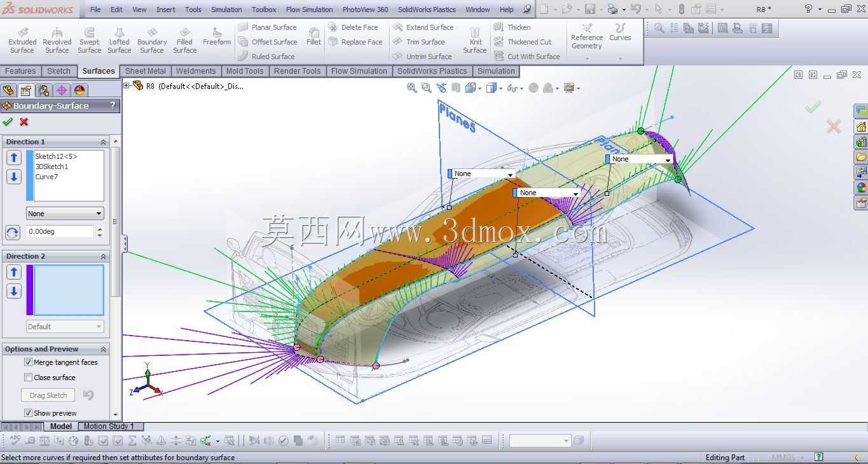Click the Boundary-Surface help question mark
Screen dimensions: 868x464
pos(113,106)
